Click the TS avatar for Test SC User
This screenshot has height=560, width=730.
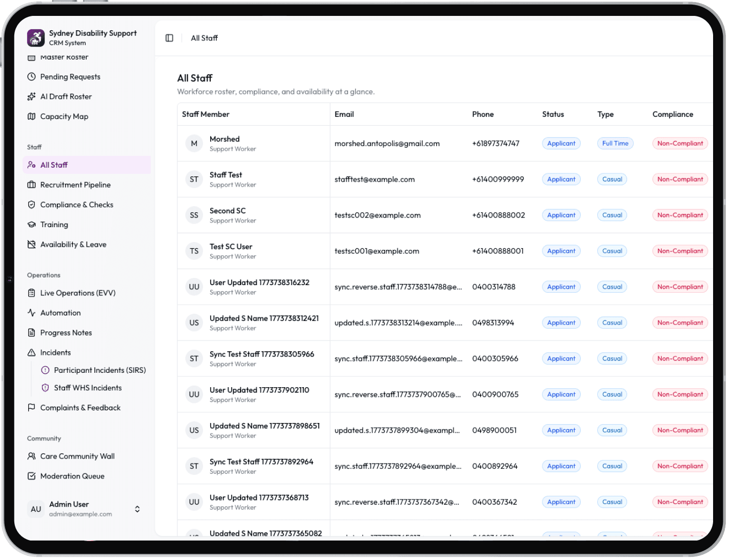point(194,251)
